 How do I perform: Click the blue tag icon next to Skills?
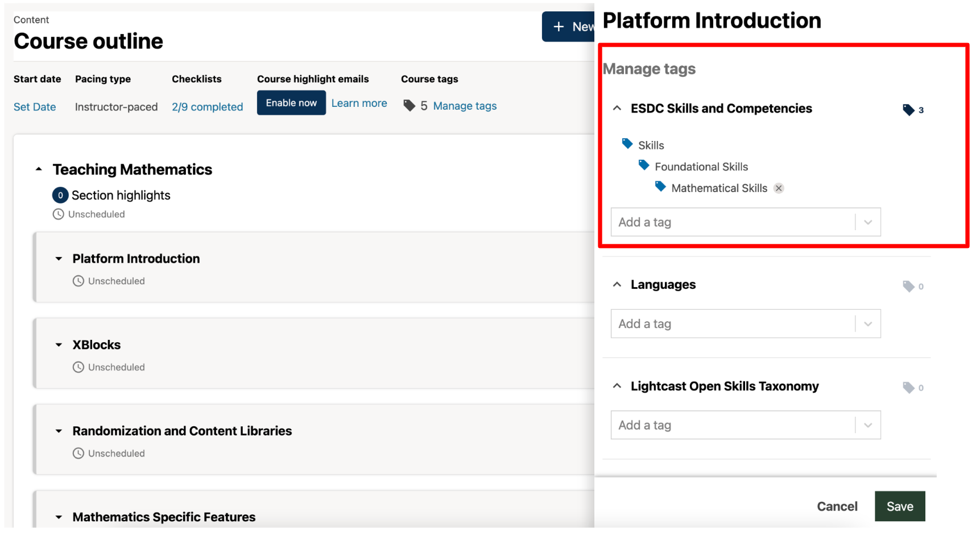click(x=627, y=144)
